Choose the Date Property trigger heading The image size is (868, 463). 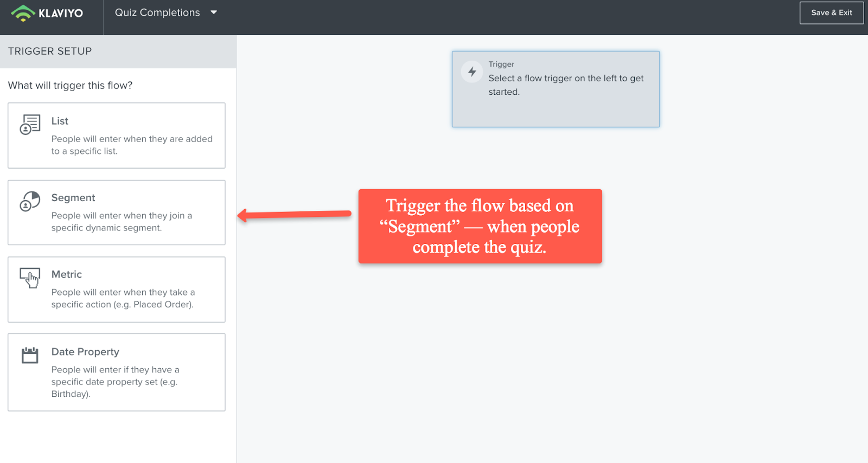tap(85, 352)
